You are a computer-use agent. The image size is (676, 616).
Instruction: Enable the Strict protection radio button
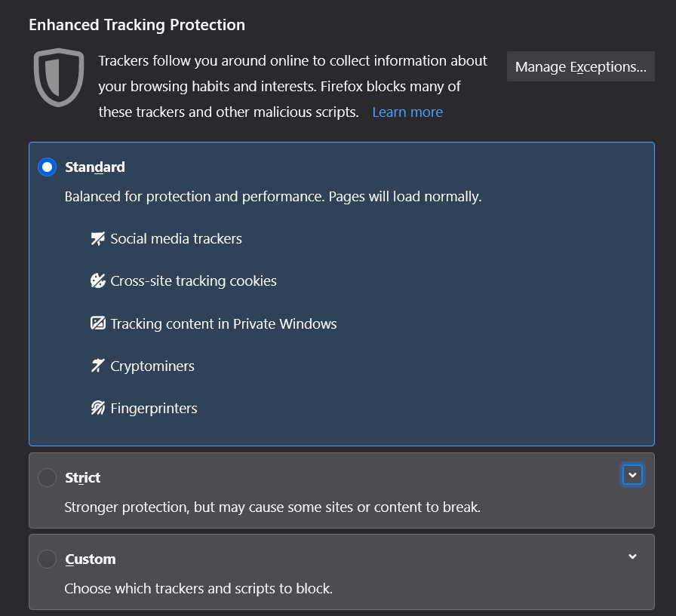47,478
